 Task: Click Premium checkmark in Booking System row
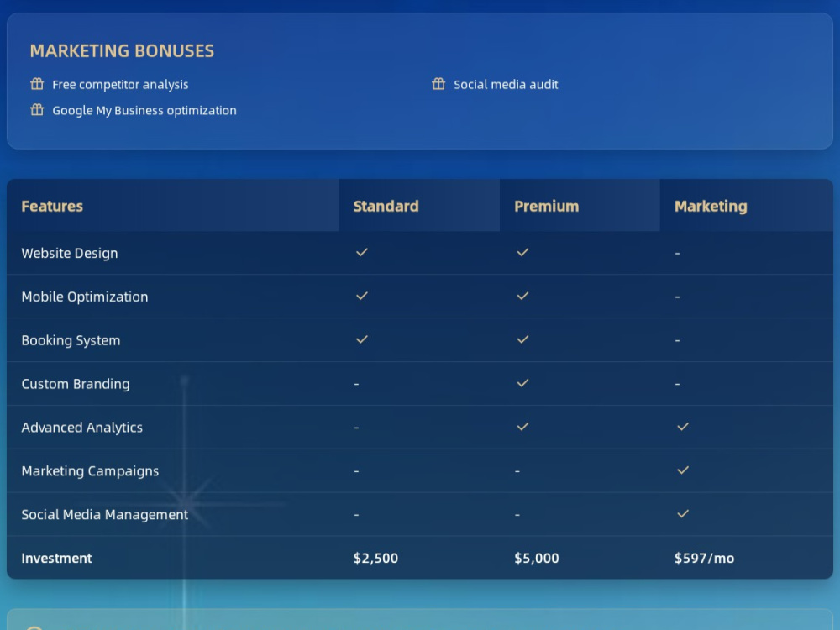(522, 339)
